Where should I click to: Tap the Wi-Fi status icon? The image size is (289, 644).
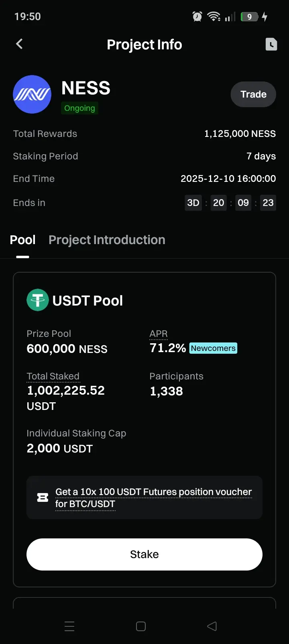point(214,16)
